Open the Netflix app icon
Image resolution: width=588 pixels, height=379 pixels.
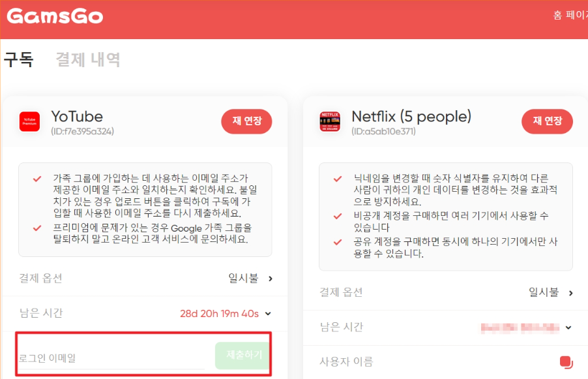pos(330,121)
